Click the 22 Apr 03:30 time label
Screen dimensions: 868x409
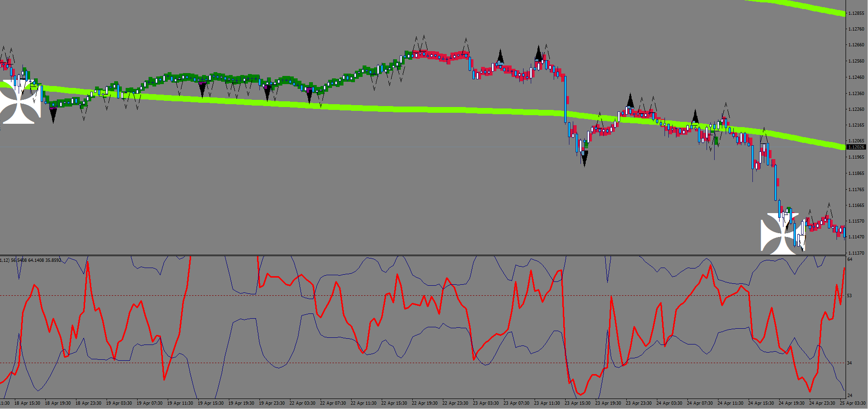tap(302, 403)
